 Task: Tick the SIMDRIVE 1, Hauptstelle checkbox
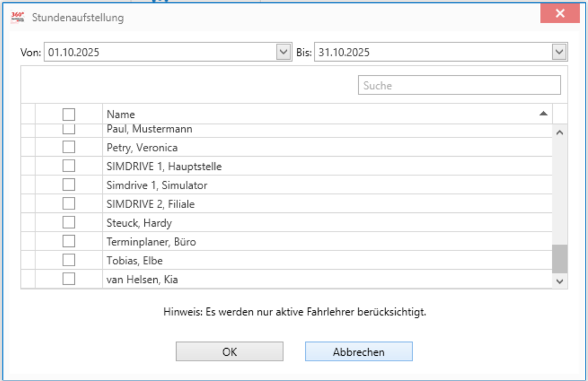[x=69, y=166]
